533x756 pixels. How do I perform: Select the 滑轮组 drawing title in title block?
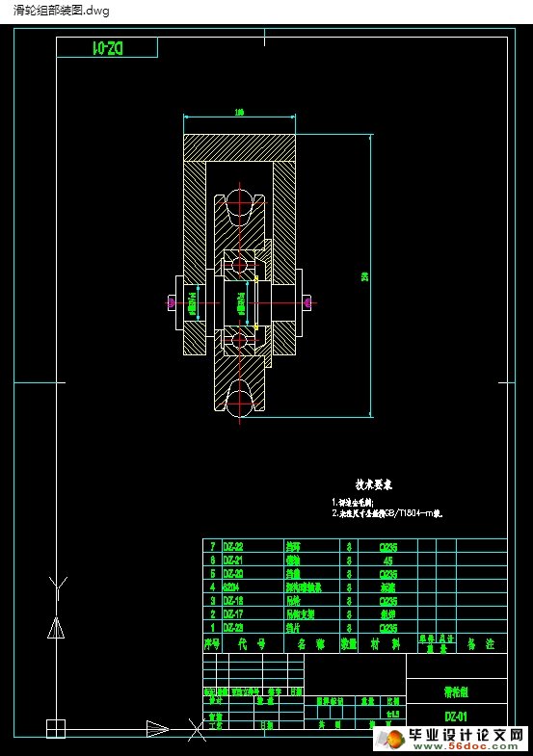tap(456, 692)
